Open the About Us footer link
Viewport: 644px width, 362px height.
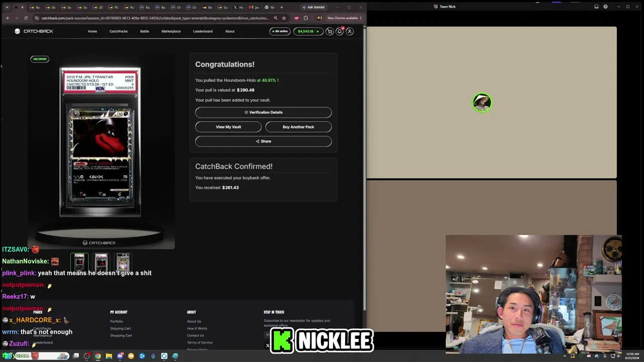point(194,321)
